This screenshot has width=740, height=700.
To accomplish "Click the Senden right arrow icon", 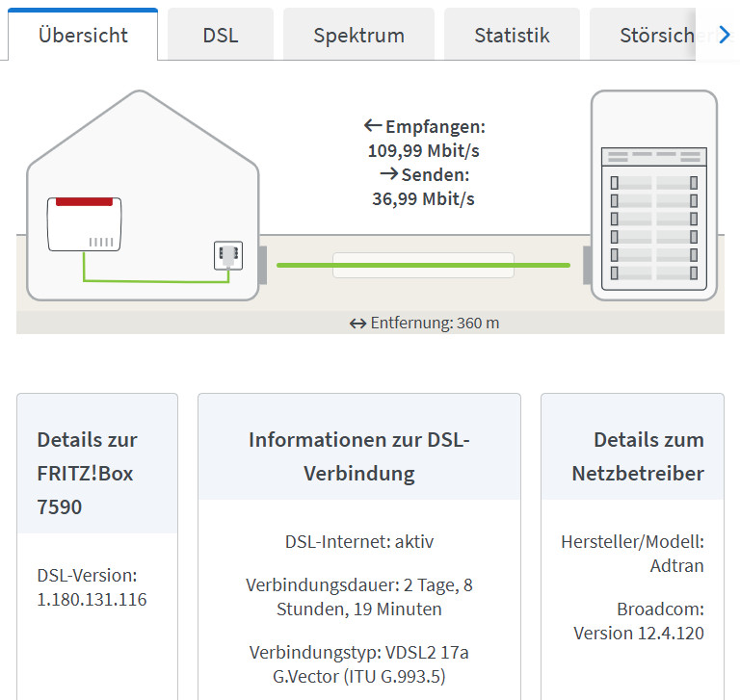I will pos(388,174).
